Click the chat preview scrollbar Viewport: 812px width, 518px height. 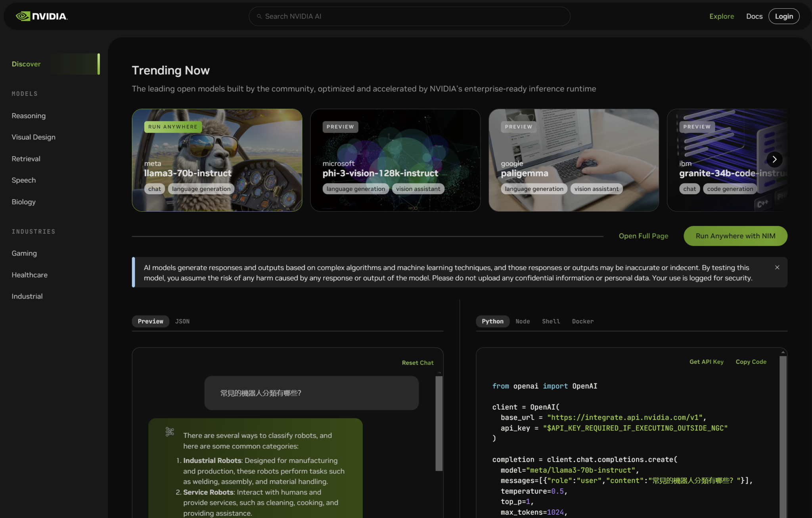coord(439,423)
